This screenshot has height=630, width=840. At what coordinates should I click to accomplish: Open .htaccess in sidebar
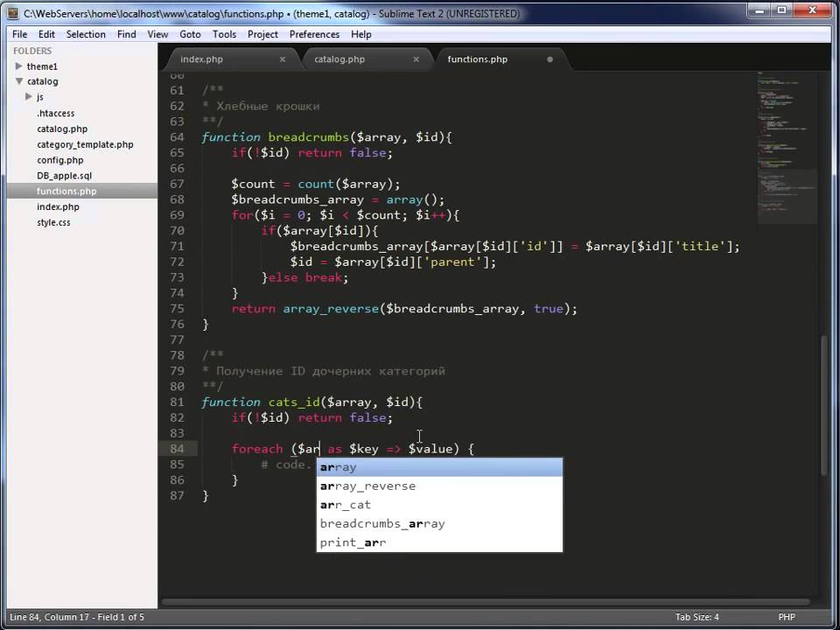point(56,113)
